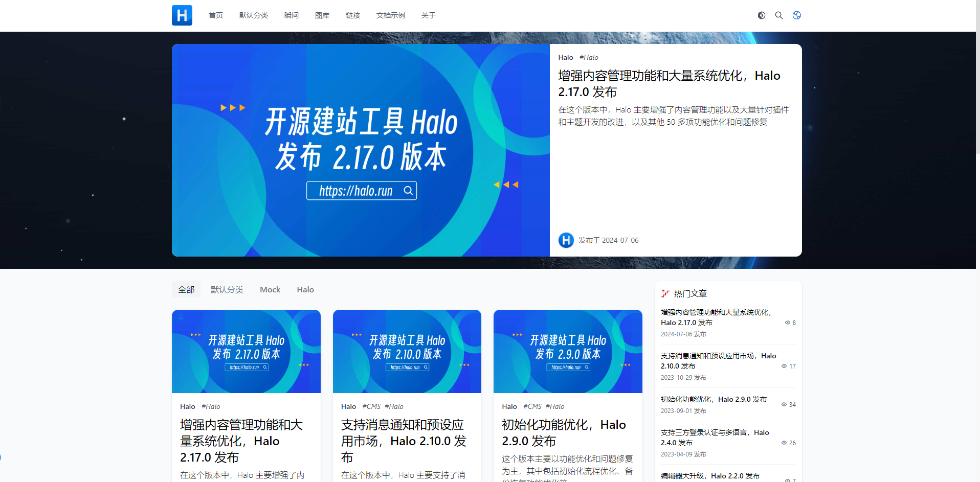Image resolution: width=980 pixels, height=482 pixels.
Task: Open card title 增强内容管理功能和大量系统优化
Action: point(241,441)
